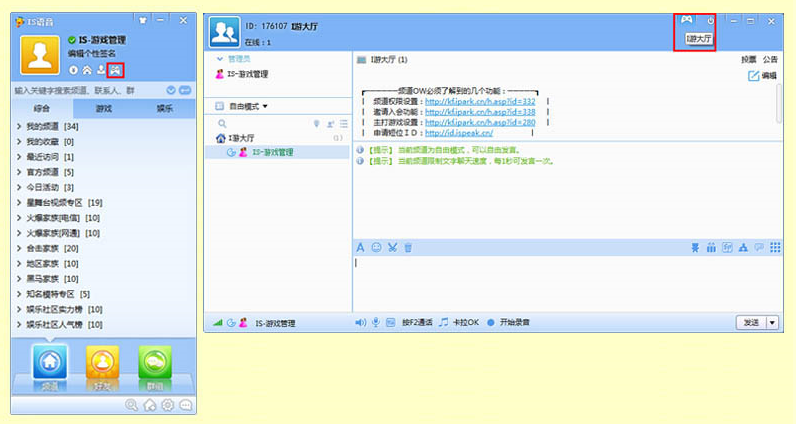This screenshot has width=796, height=424.
Task: Switch to the 游戏 tab
Action: [103, 109]
